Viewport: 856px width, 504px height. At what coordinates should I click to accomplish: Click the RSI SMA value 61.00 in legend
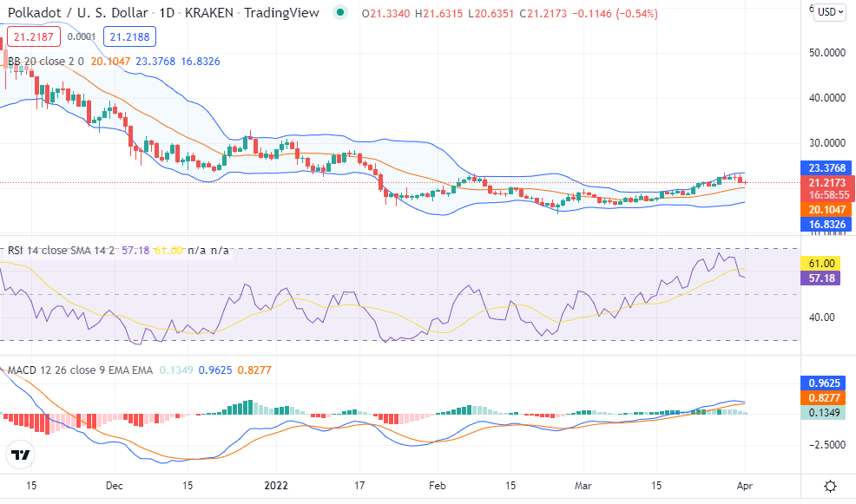(168, 251)
